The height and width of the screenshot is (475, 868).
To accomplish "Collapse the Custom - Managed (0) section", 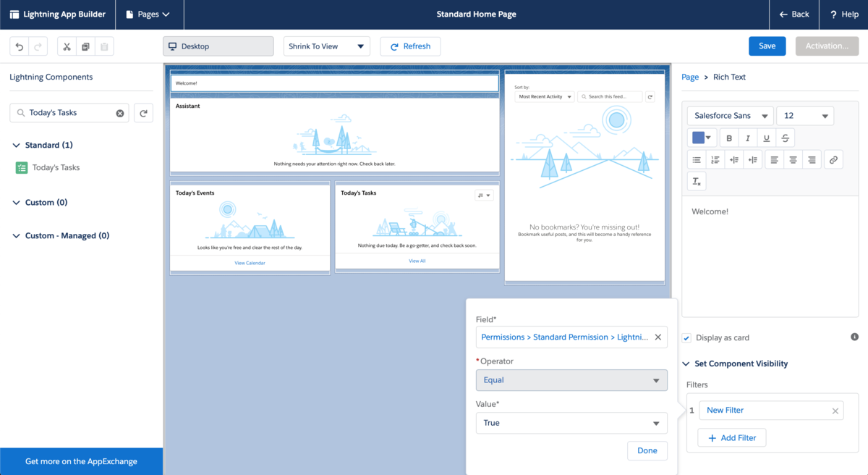I will [x=17, y=235].
